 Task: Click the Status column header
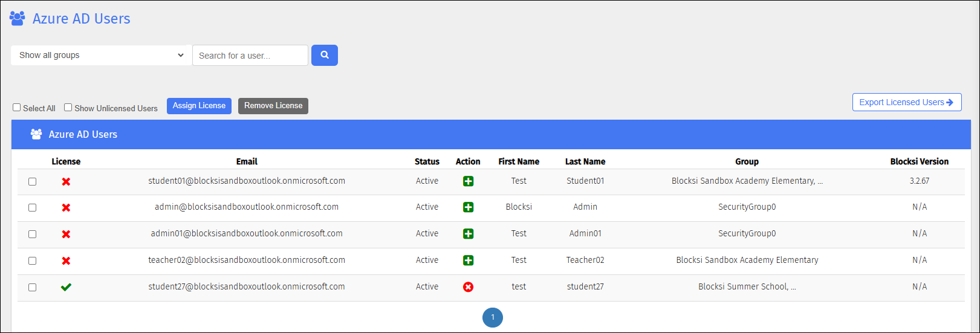pos(427,161)
